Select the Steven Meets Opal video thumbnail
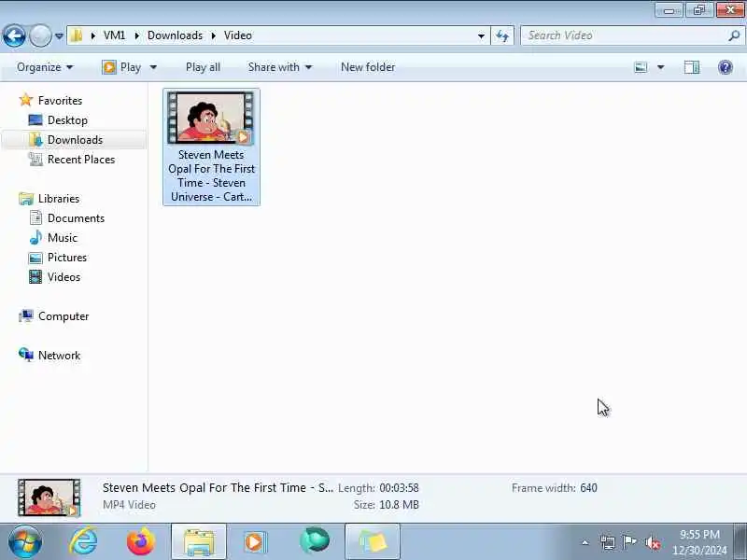Screen dimensions: 747x560 (211, 118)
